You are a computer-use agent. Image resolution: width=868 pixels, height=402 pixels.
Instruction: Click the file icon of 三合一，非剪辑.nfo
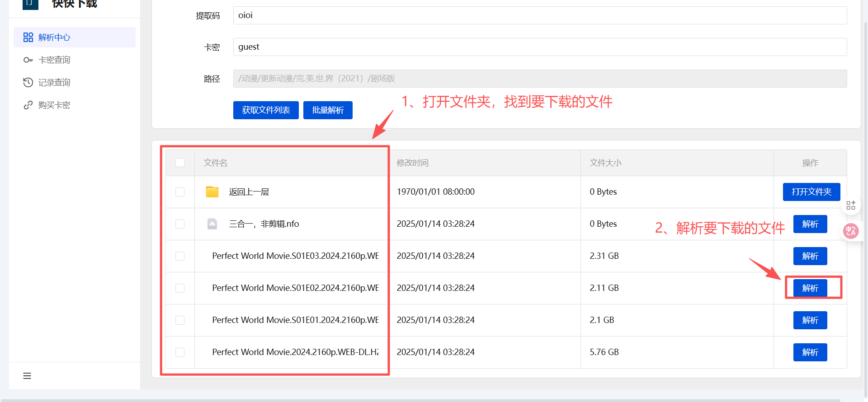tap(212, 224)
